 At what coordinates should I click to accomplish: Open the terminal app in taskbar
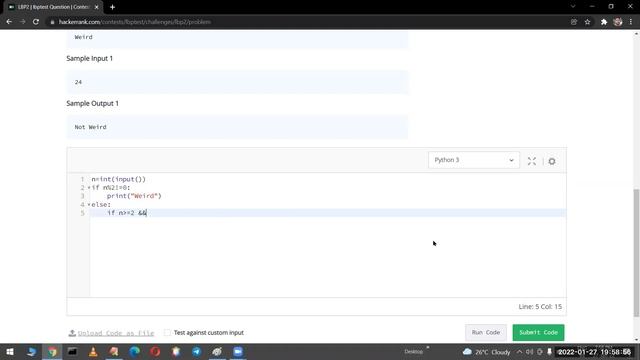pyautogui.click(x=72, y=351)
